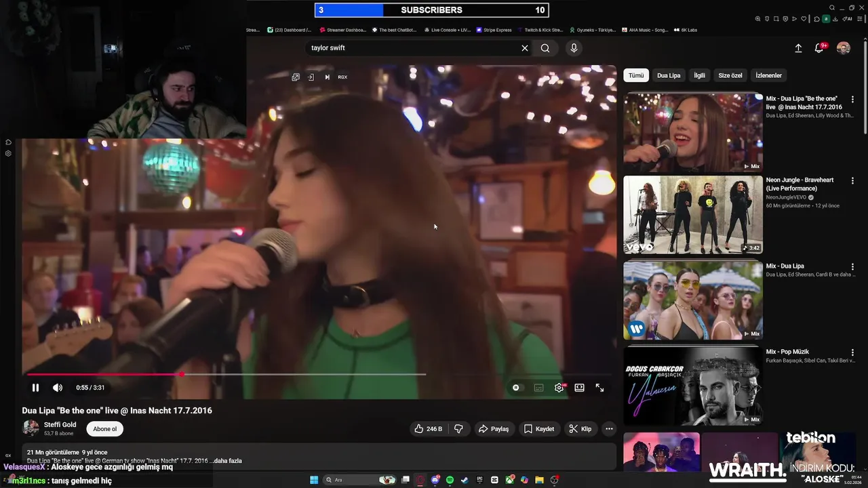Screen dimensions: 868x488
Task: Start voice search with microphone
Action: 574,48
